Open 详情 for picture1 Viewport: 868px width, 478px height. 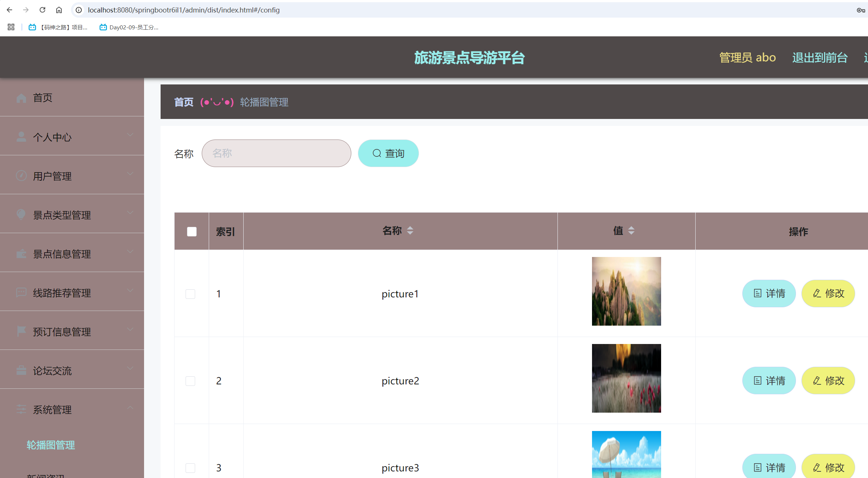point(769,293)
